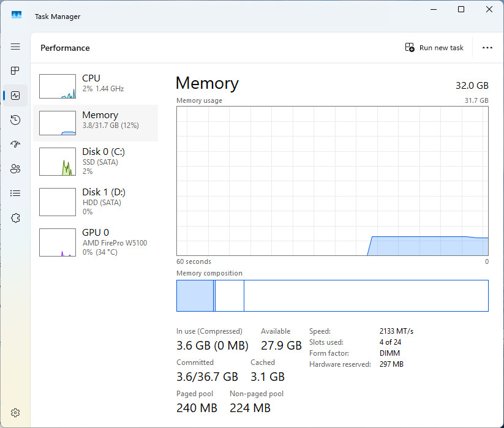Screen dimensions: 504x428
Task: Open the App history page icon
Action: tap(15, 120)
